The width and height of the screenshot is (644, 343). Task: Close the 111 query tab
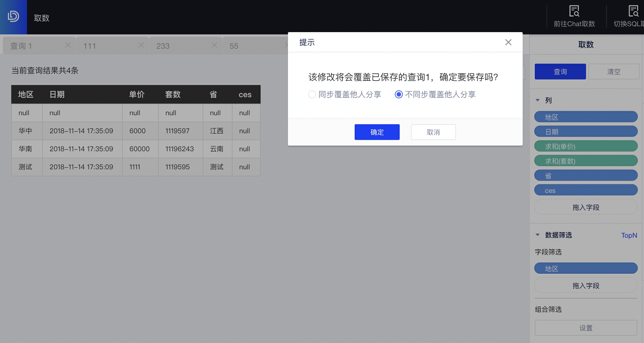141,45
